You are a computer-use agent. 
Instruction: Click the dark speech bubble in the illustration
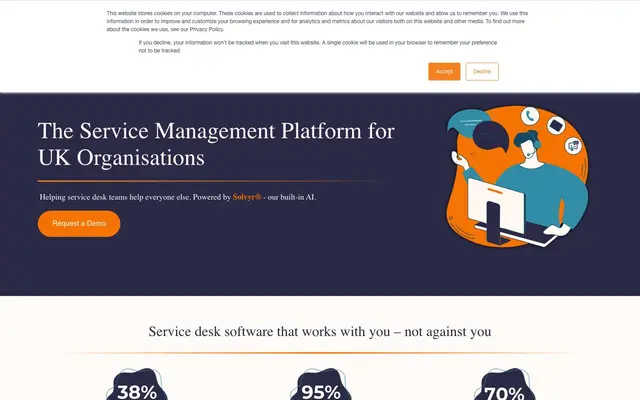(491, 137)
